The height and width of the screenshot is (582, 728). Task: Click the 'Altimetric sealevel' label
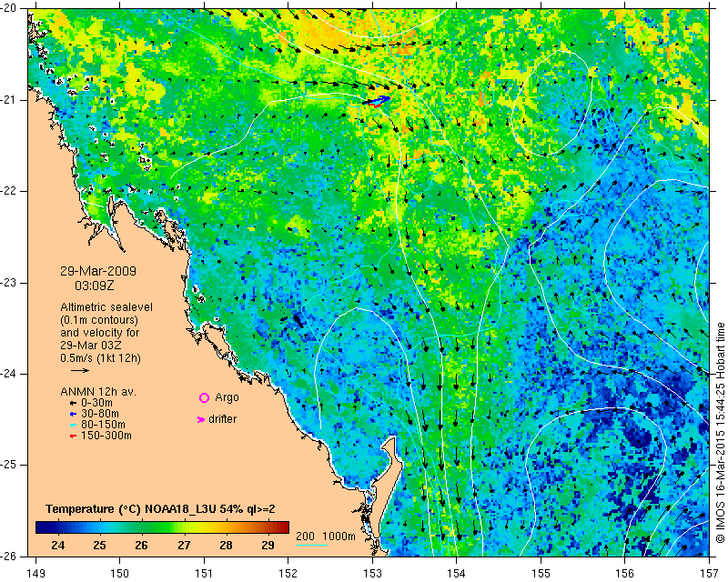(x=106, y=307)
